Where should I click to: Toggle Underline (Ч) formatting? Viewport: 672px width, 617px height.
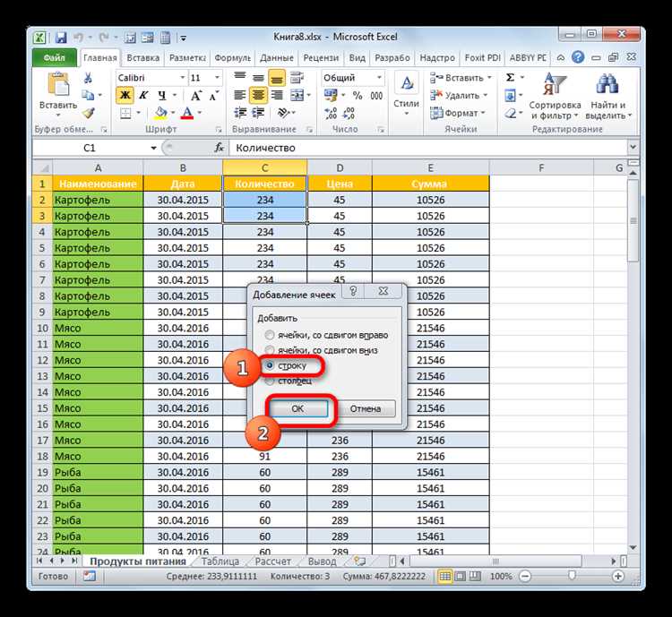[162, 95]
